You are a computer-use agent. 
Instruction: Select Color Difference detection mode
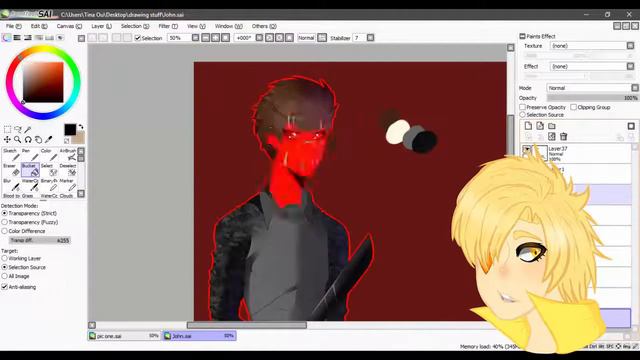(x=4, y=231)
